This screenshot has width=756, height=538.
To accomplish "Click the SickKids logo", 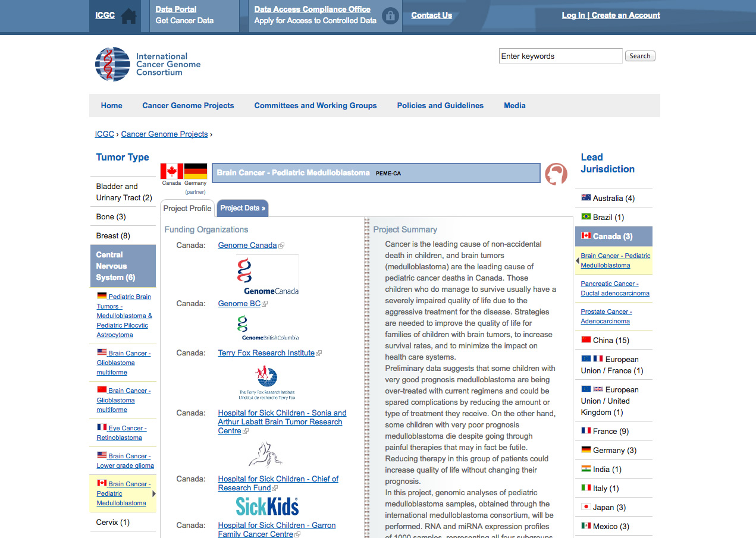I will pyautogui.click(x=267, y=506).
